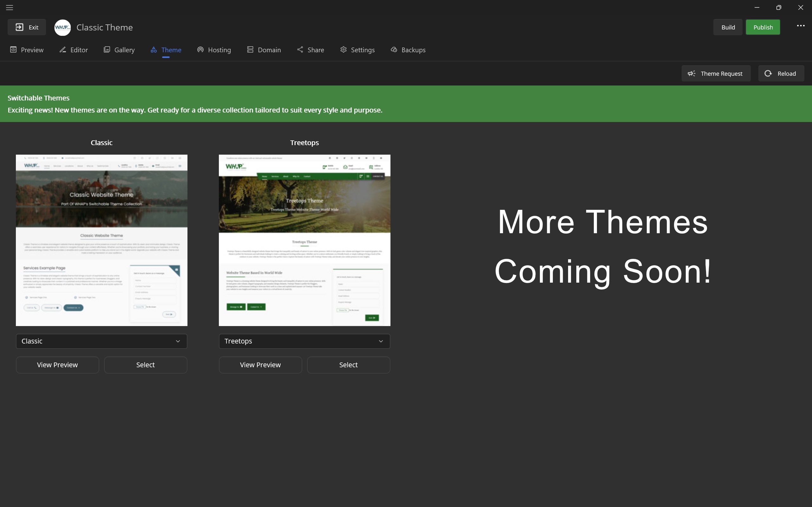Open the Gallery tab
812x507 pixels.
point(119,50)
